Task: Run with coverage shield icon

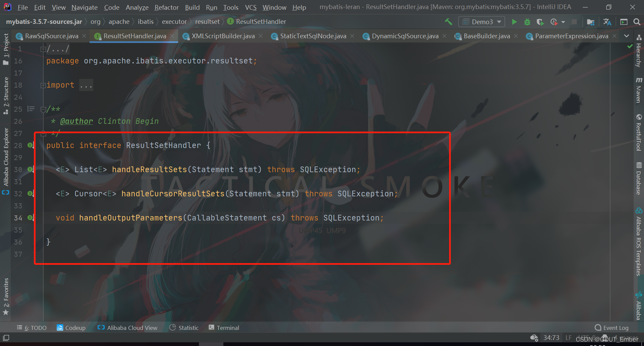Action: [x=540, y=22]
